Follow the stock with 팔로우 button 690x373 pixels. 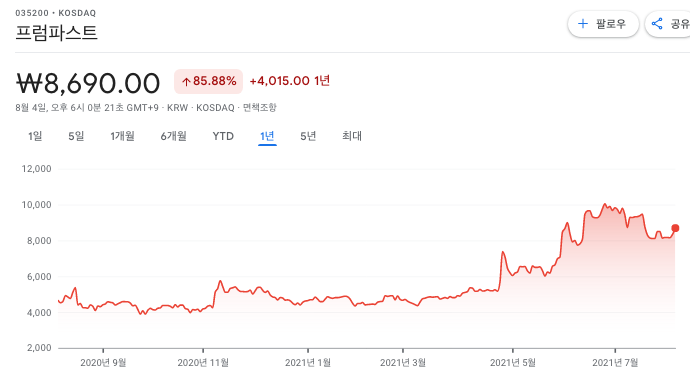603,24
